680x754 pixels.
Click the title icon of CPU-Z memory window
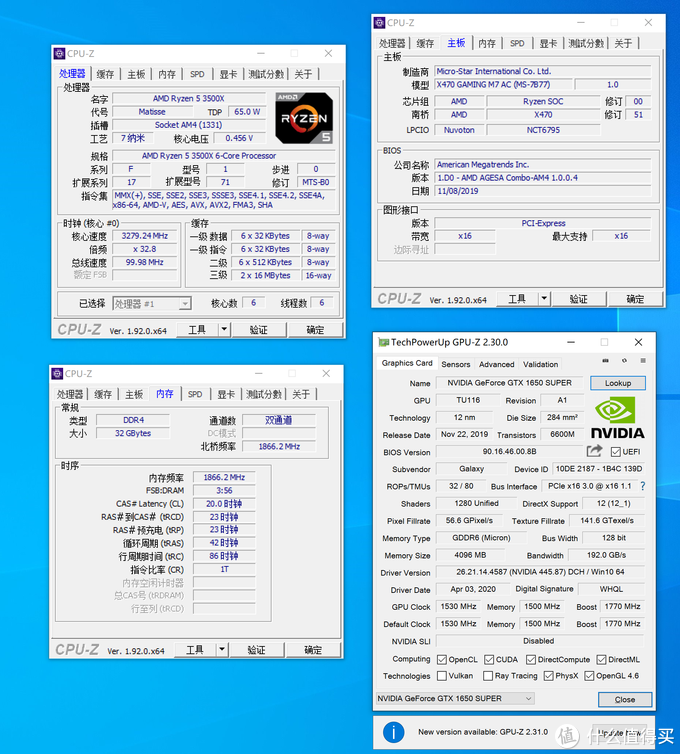click(57, 374)
